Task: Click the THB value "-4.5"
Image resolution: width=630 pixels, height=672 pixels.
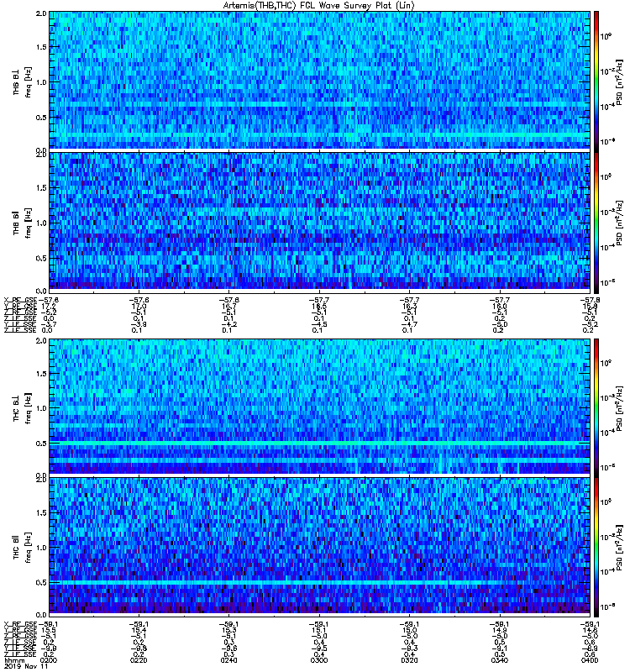Action: click(318, 324)
